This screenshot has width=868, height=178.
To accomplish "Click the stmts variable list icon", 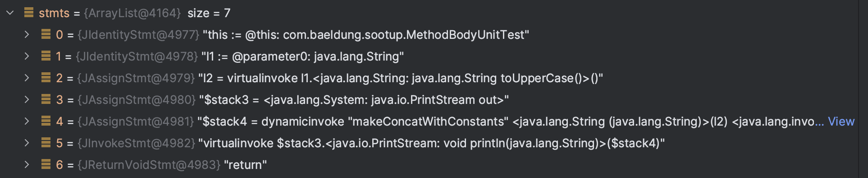I will (29, 13).
